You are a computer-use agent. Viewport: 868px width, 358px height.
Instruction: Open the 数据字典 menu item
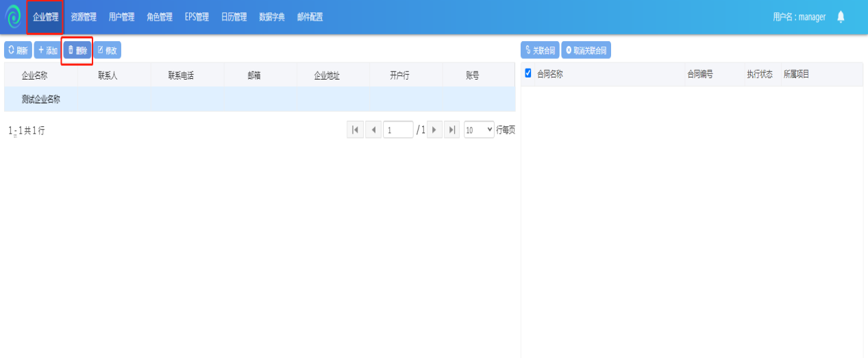[272, 17]
